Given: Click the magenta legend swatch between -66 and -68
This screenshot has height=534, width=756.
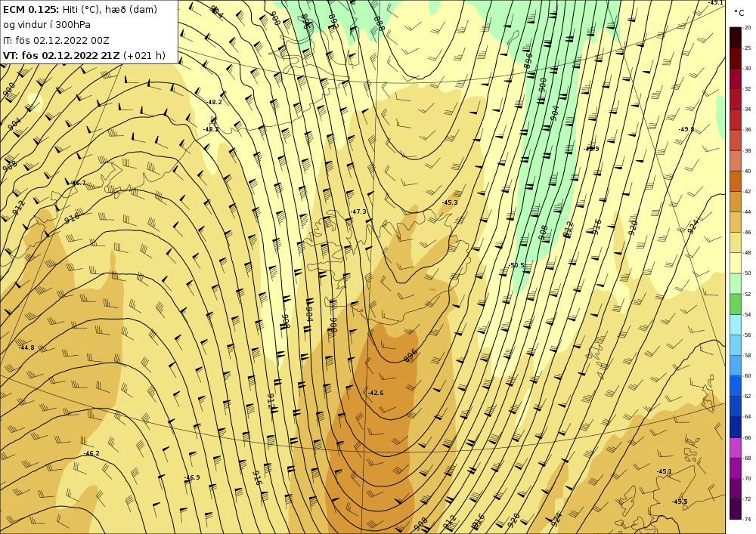Looking at the screenshot, I should 736,447.
